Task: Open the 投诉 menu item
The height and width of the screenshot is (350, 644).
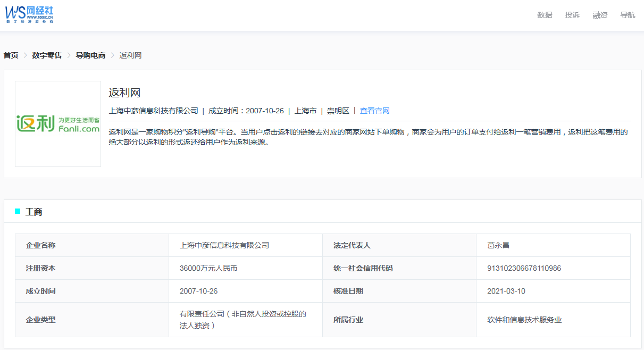Action: (x=572, y=15)
